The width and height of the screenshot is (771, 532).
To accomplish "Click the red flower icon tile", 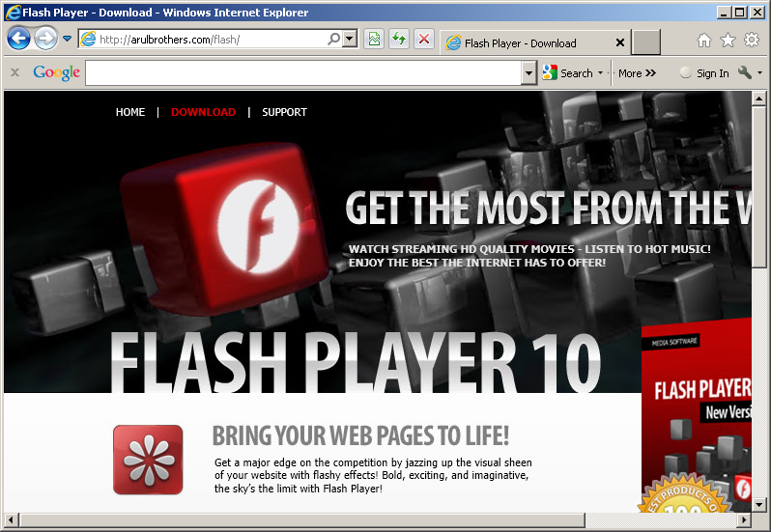I will (x=148, y=460).
